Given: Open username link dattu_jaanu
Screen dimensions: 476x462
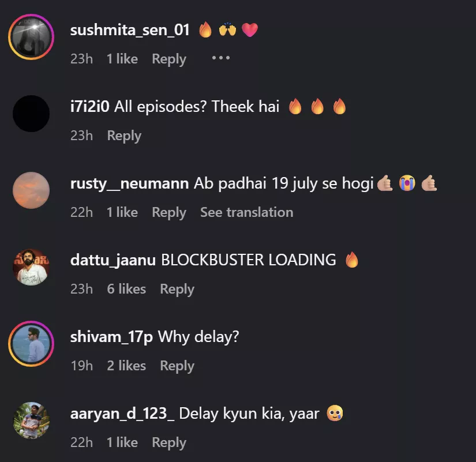Looking at the screenshot, I should point(113,261).
